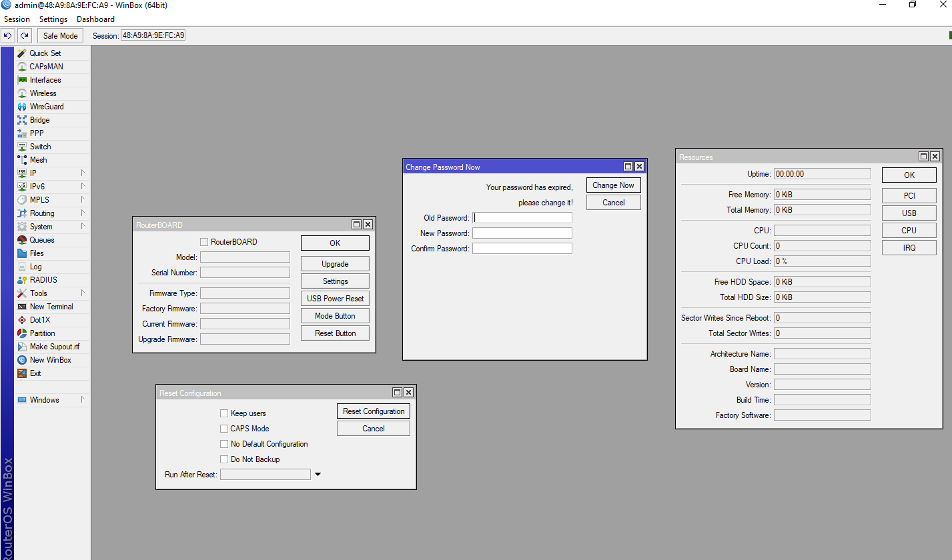Viewport: 952px width, 560px height.
Task: Open the Run After Reset dropdown
Action: [x=318, y=474]
